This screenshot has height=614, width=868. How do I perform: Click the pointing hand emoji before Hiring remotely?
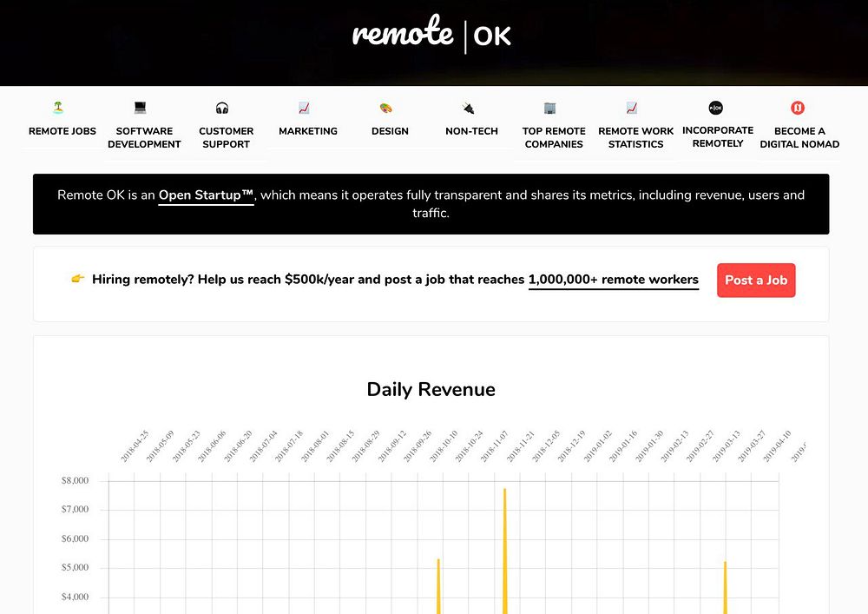[78, 279]
